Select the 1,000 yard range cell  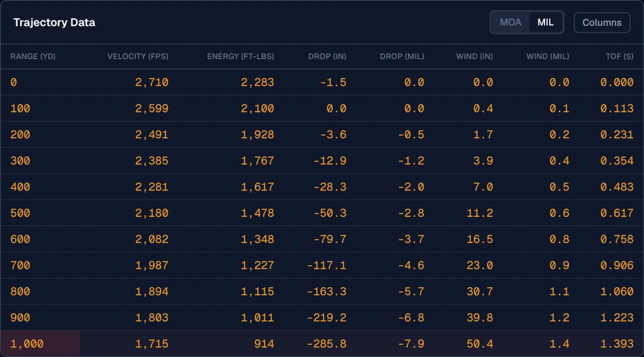click(x=27, y=344)
